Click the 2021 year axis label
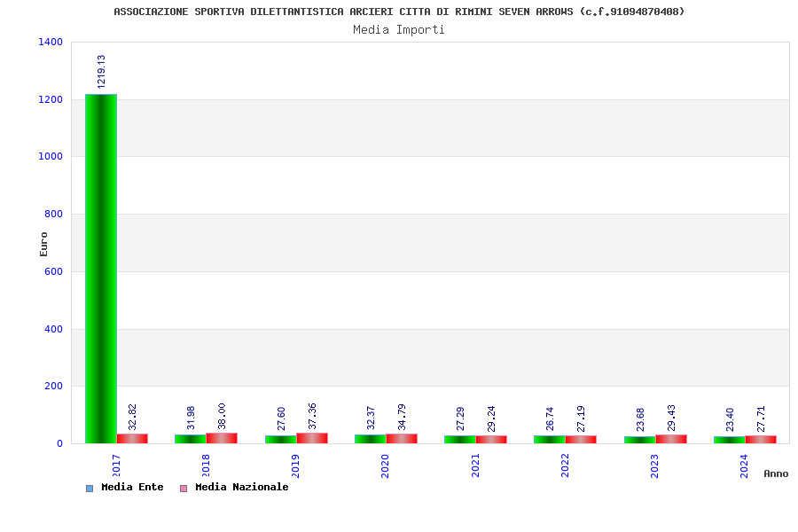Screen dimensions: 798x532 click(475, 465)
